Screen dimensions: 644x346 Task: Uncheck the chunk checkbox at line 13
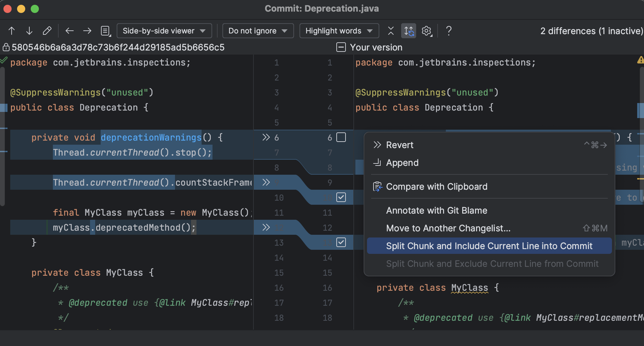341,242
